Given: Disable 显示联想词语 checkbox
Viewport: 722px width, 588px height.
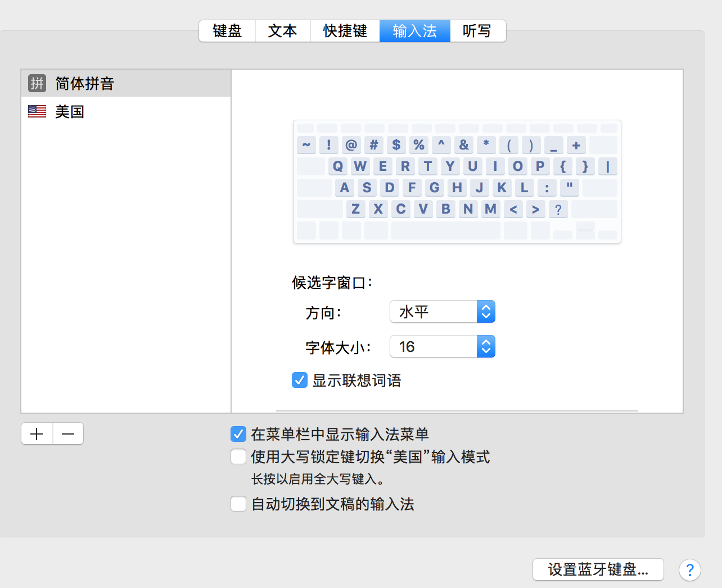Looking at the screenshot, I should point(300,381).
